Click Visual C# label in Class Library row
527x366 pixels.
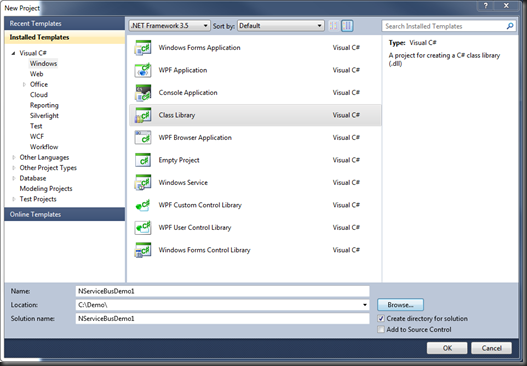point(346,115)
